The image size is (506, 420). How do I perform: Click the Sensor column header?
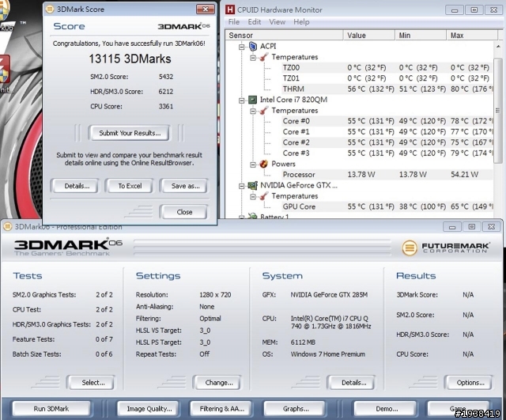point(285,35)
